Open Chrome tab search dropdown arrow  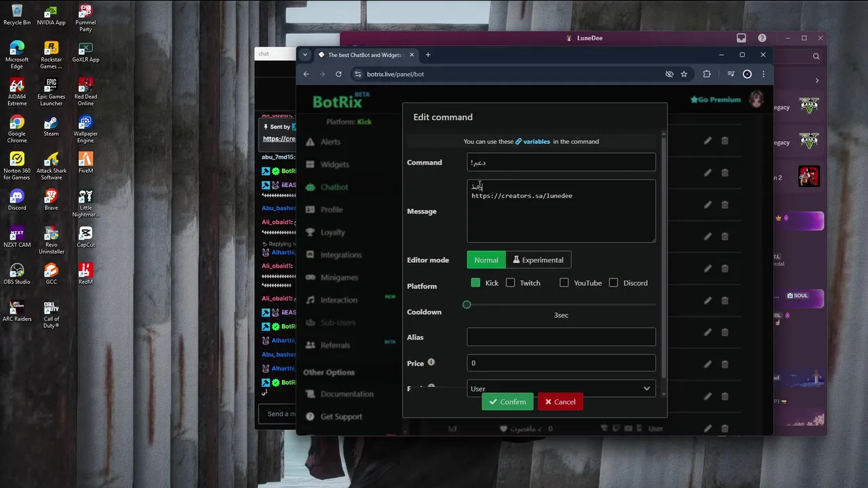[305, 55]
